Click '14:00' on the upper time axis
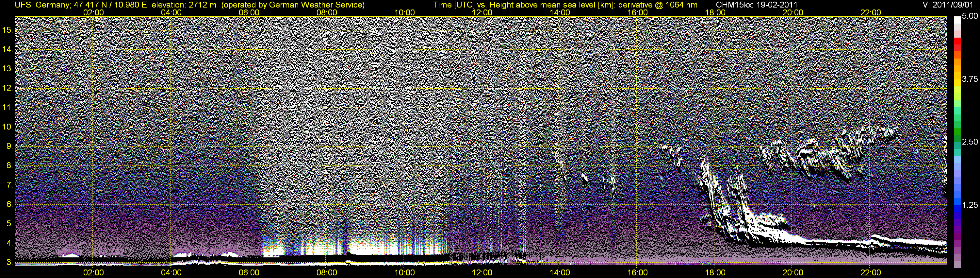Viewport: 980px width, 278px height. point(560,12)
